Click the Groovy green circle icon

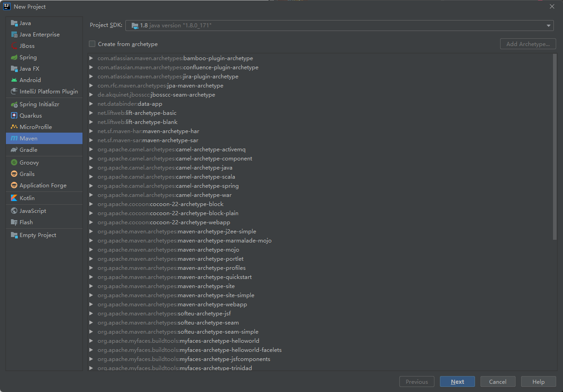(x=14, y=163)
